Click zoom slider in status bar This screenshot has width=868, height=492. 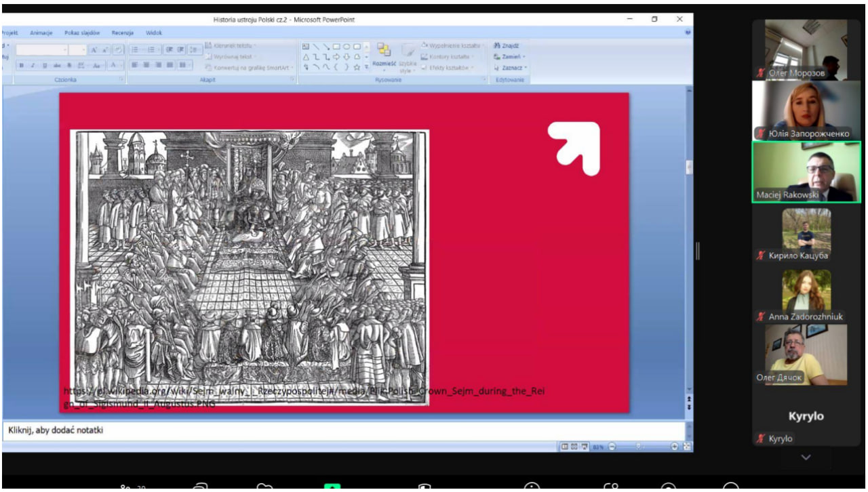638,446
